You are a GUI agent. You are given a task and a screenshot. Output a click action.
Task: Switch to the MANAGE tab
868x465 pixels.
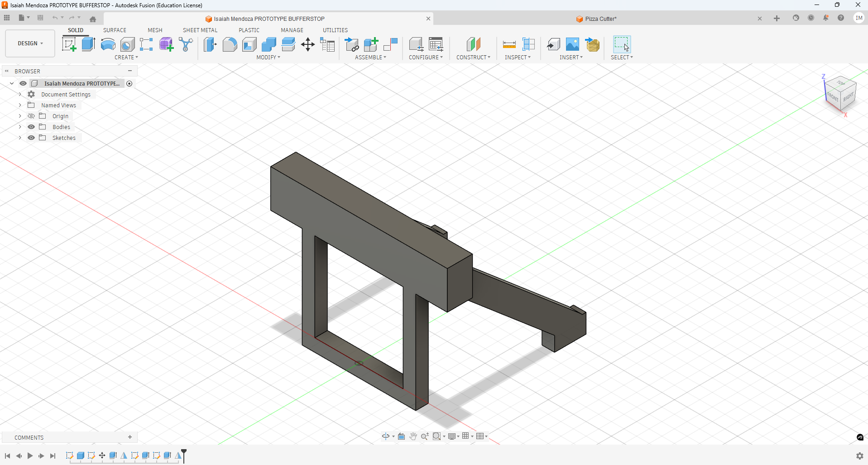[292, 30]
